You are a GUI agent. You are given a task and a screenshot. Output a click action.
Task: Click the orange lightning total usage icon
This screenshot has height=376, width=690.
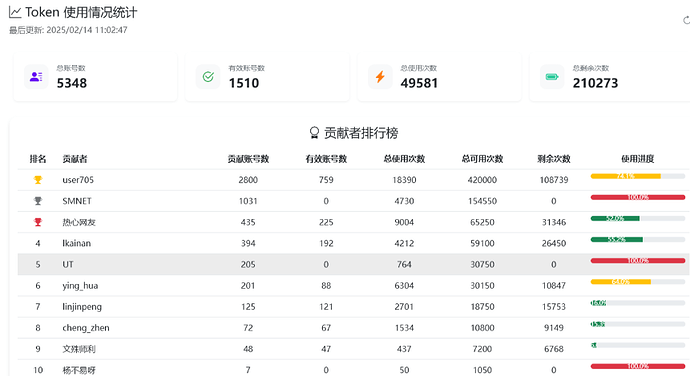380,77
